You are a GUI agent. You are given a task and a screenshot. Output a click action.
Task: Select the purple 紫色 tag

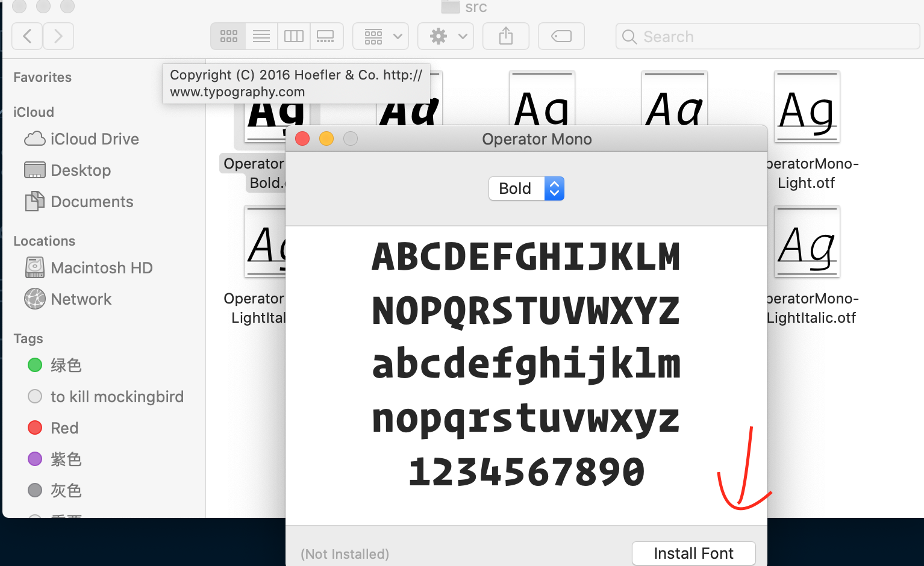click(54, 459)
